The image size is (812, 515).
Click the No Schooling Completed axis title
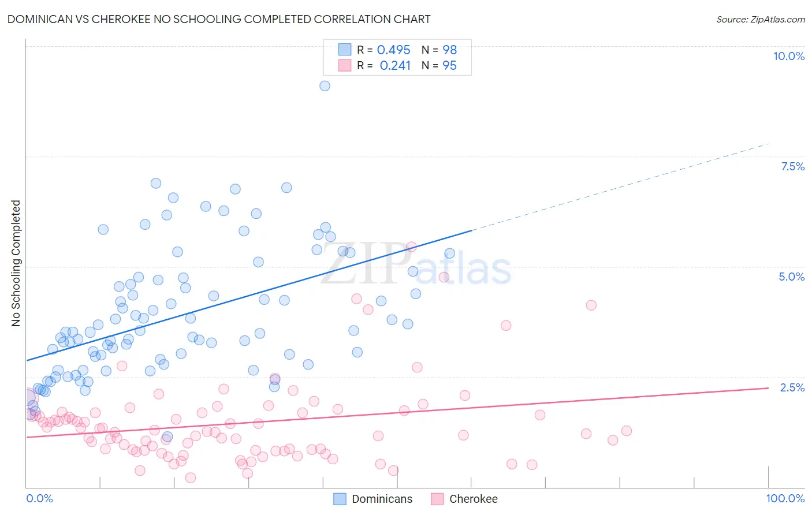click(x=16, y=263)
